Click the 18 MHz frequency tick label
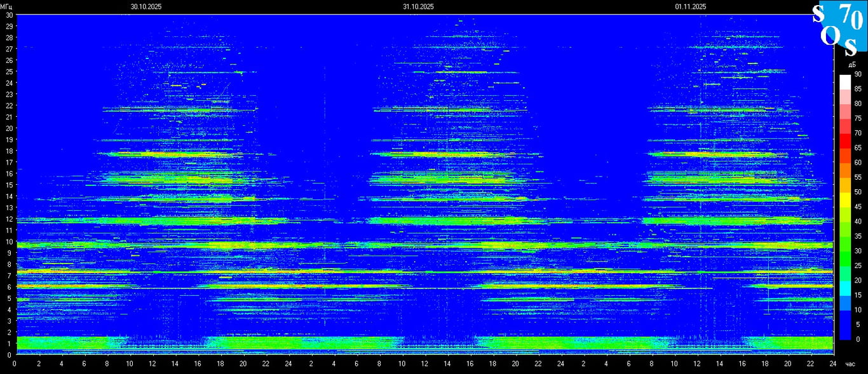The image size is (868, 374). pos(9,150)
